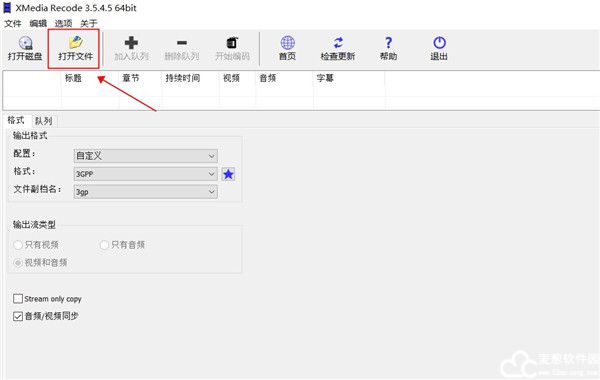Enable the Stream only copy checkbox

[x=18, y=298]
